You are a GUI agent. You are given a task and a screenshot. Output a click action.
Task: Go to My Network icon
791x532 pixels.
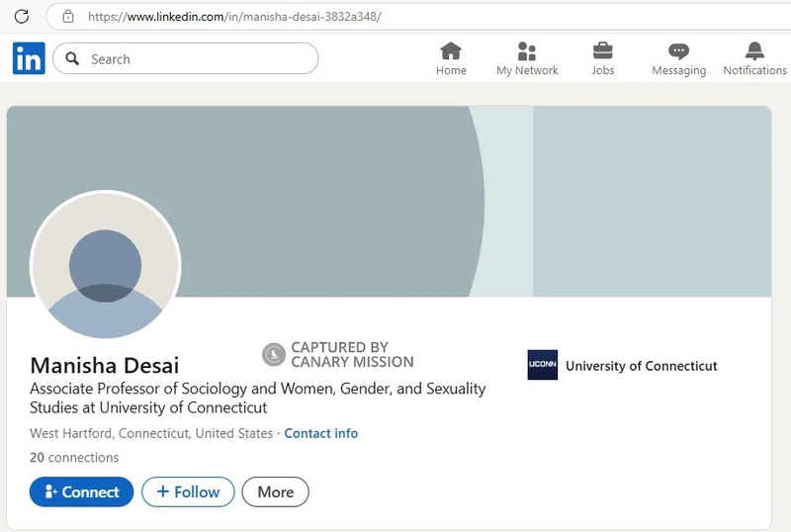[x=527, y=51]
